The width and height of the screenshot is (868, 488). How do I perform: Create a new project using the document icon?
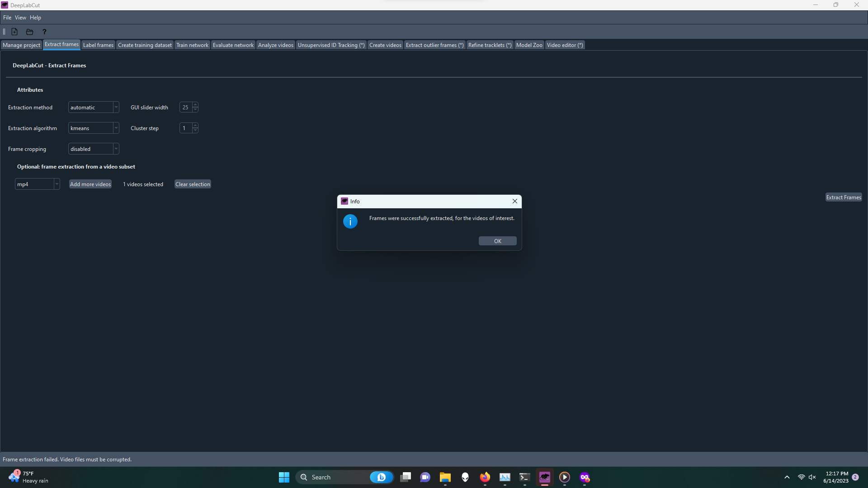point(14,32)
